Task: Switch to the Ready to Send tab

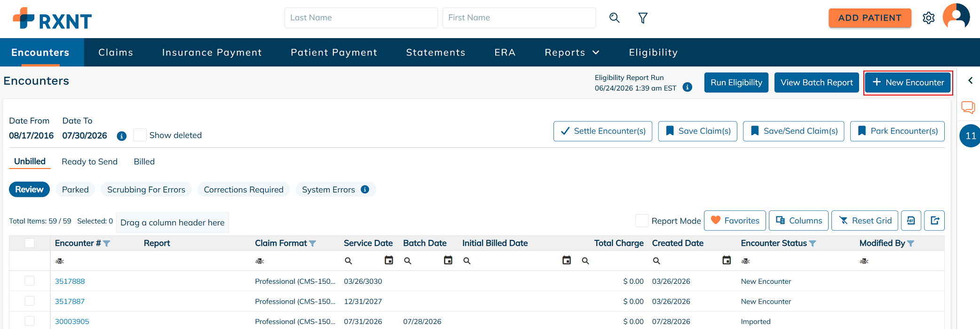Action: click(x=89, y=161)
